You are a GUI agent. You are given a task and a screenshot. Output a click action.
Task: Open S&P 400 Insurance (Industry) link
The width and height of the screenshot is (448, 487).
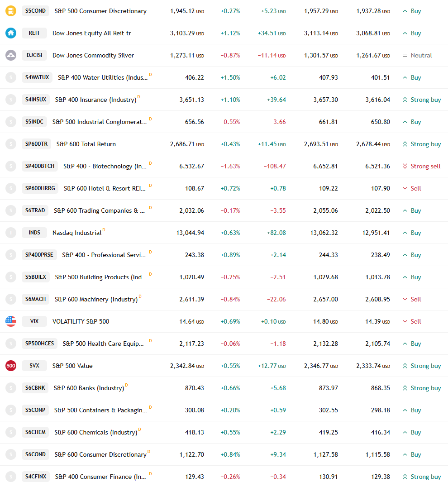(x=95, y=100)
